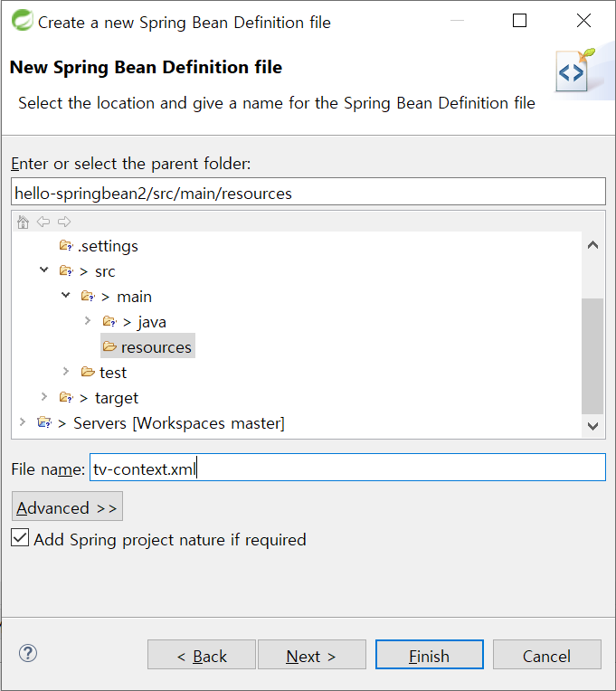Click the test folder icon
616x691 pixels.
tap(88, 372)
